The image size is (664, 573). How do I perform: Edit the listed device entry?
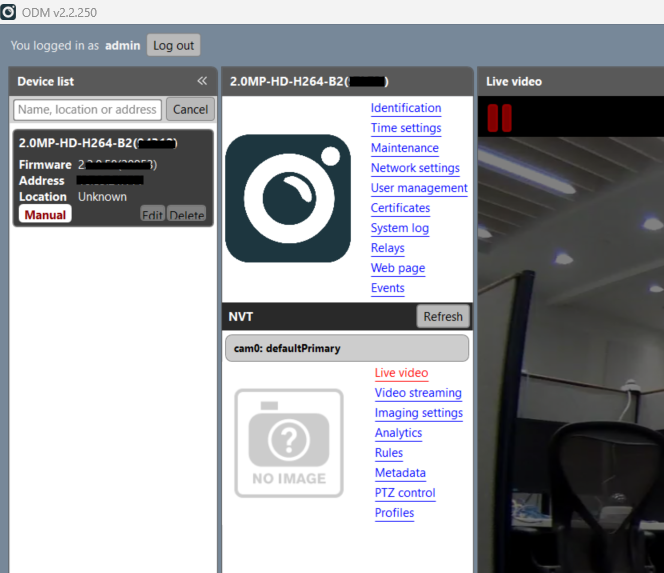tap(152, 214)
